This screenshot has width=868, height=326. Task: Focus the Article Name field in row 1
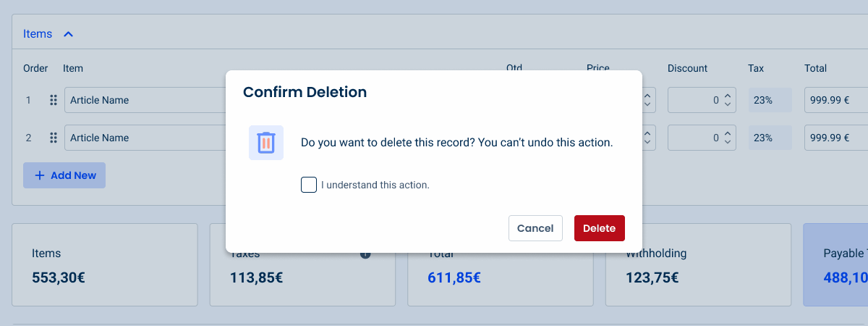(x=145, y=101)
